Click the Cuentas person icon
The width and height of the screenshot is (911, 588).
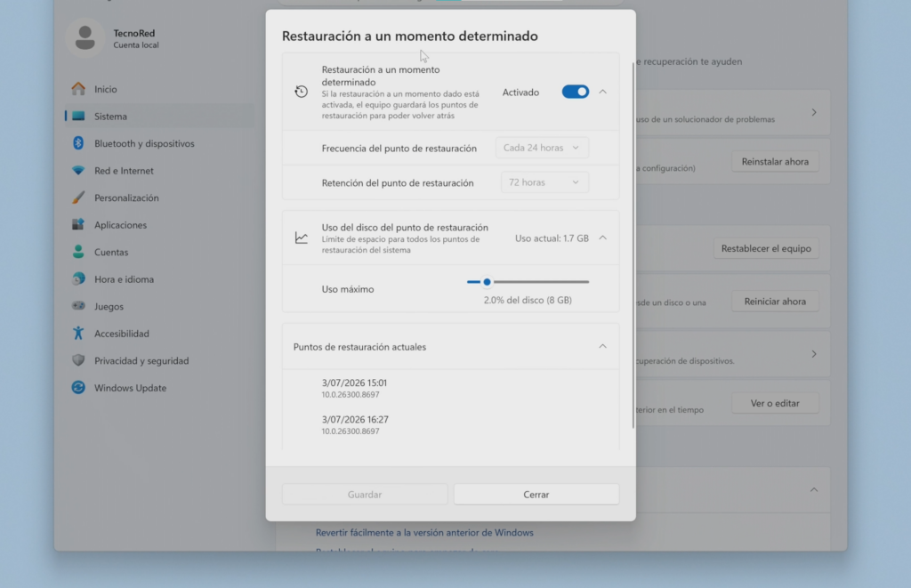click(x=78, y=252)
